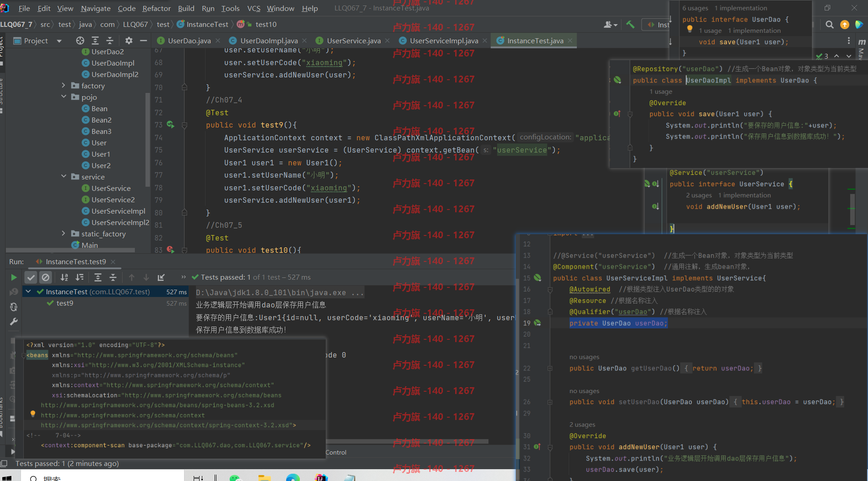Click '6 usages' hint above UserDao
The width and height of the screenshot is (868, 481).
coord(695,8)
